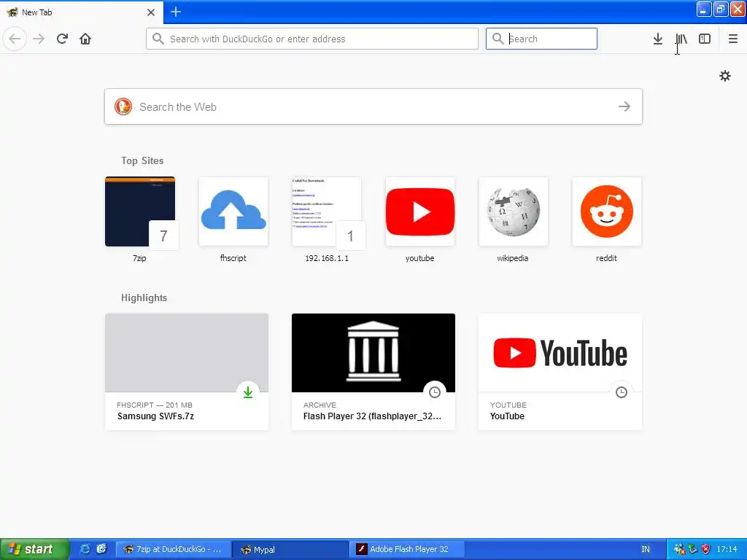The image size is (747, 560).
Task: Click the red shield security tray icon
Action: point(705,549)
